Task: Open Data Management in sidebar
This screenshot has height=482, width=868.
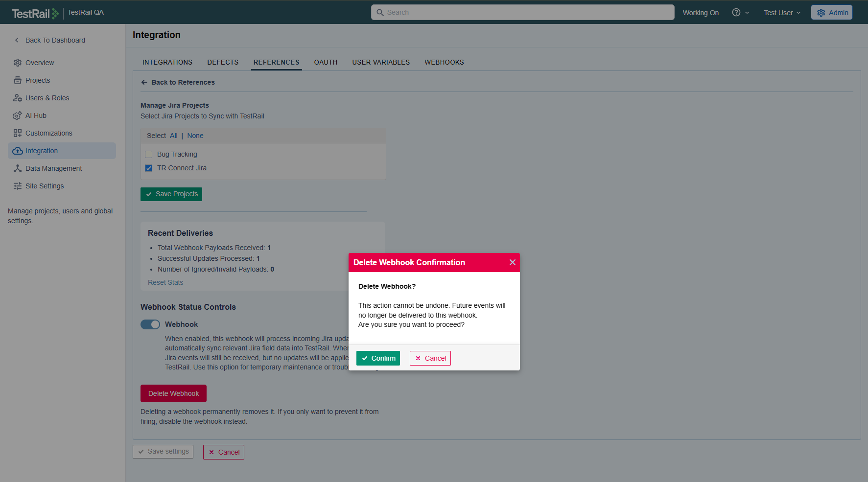Action: (x=62, y=168)
